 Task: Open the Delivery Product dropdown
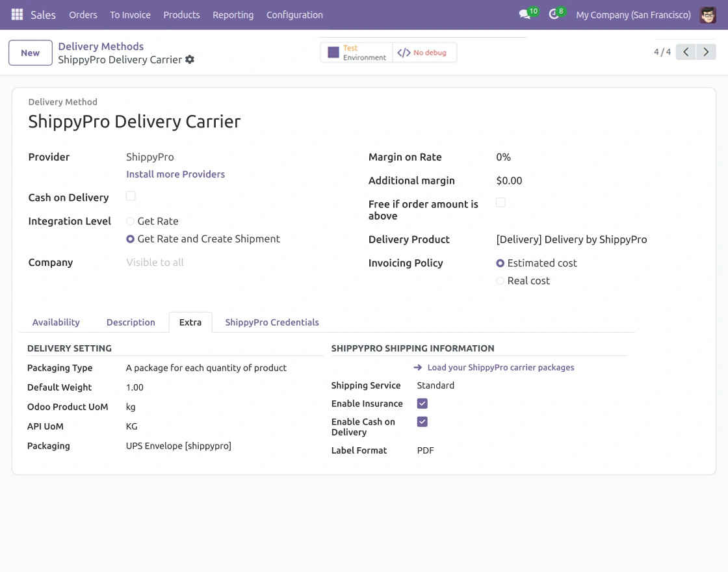(x=571, y=240)
